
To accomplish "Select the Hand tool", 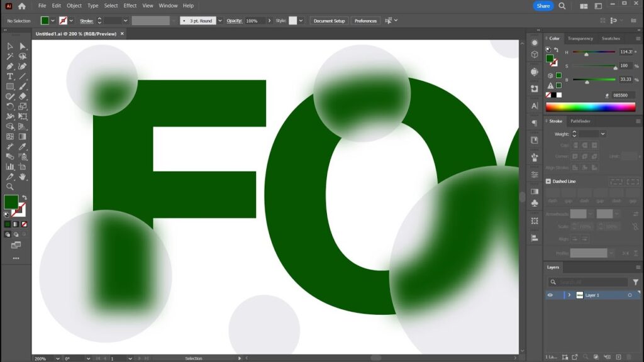I will pos(23,177).
